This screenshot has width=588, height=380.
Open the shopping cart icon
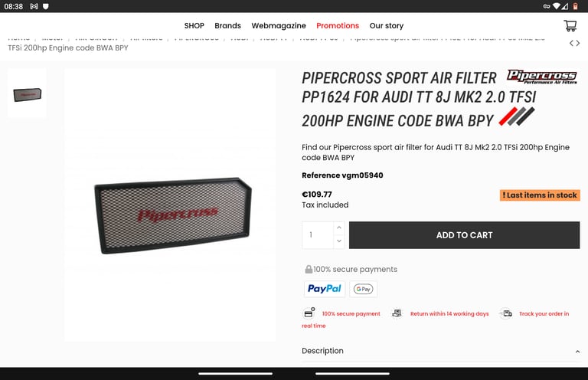pos(570,25)
